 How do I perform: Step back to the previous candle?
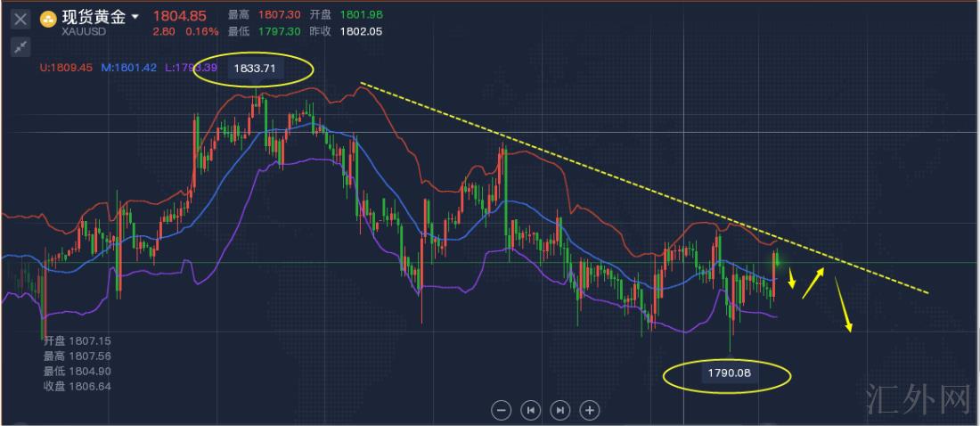531,410
